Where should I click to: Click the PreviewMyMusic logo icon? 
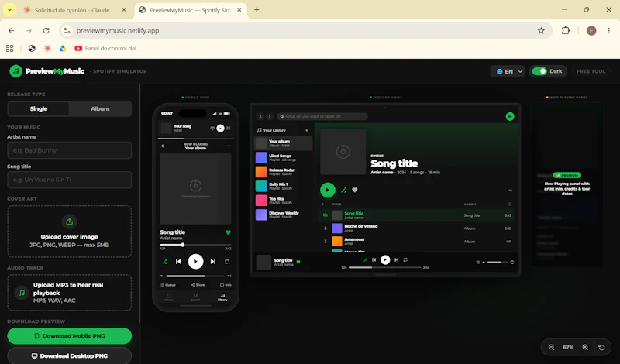coord(15,71)
